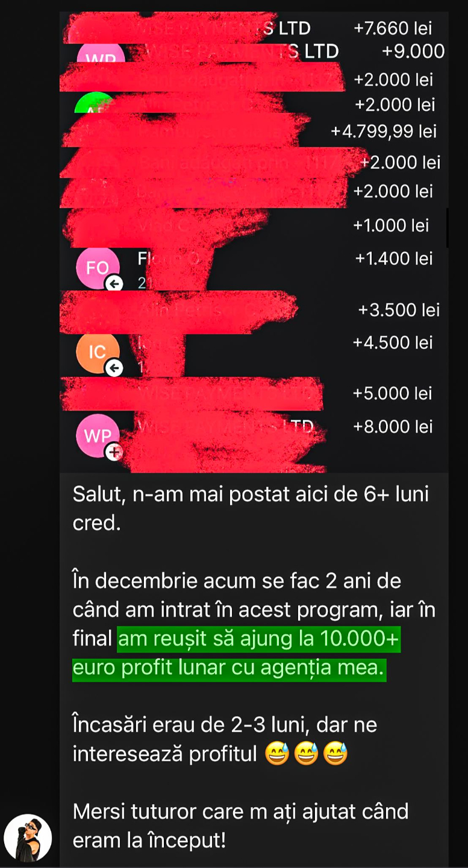Click incoming arrow badge on IC avatar
The image size is (468, 868).
pyautogui.click(x=114, y=367)
